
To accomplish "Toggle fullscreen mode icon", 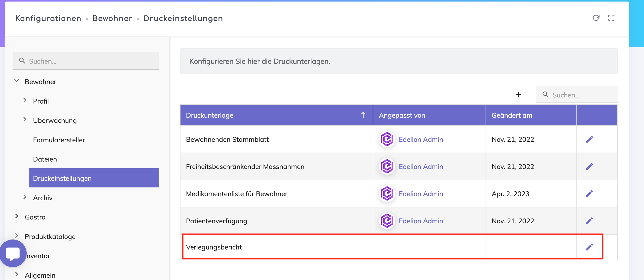I will 611,18.
